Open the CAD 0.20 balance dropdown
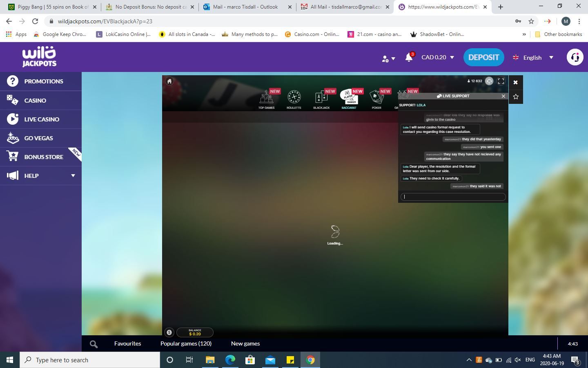 coord(438,57)
